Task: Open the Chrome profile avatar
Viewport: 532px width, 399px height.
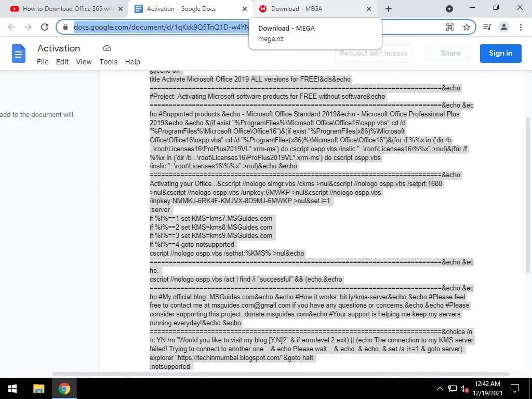Action: coord(504,27)
